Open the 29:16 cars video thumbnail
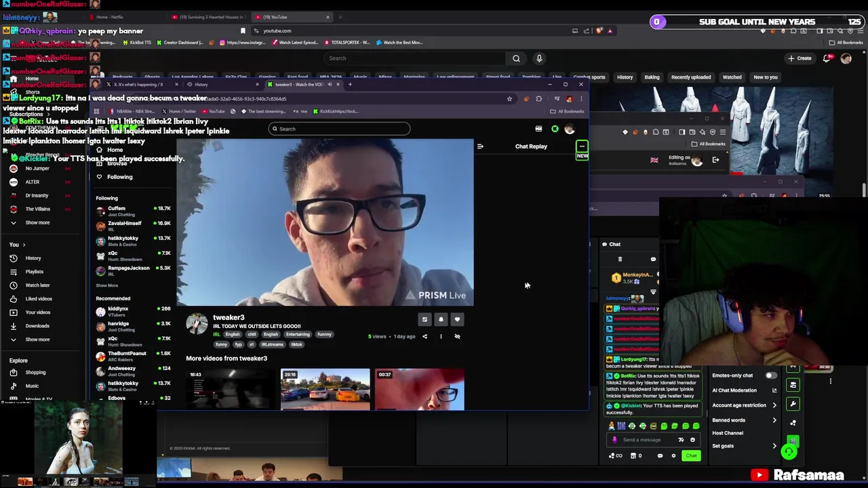 325,390
